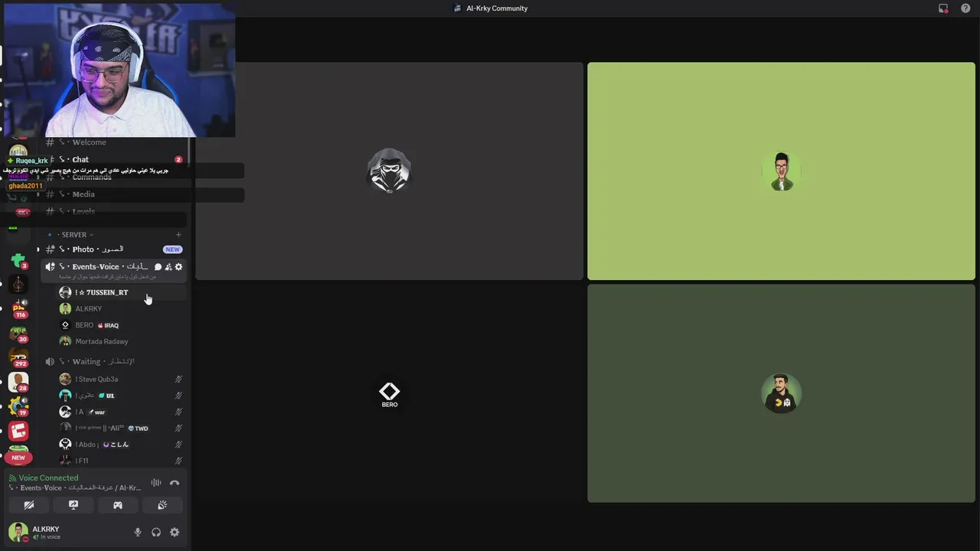Viewport: 980px width, 551px height.
Task: Focus the ninja avatar video tile
Action: click(389, 171)
